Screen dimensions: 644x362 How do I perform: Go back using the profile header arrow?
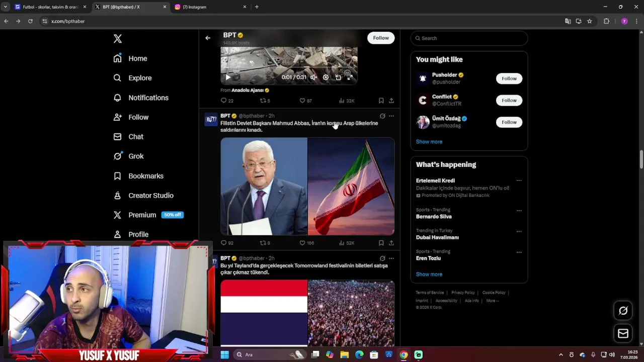tap(208, 38)
